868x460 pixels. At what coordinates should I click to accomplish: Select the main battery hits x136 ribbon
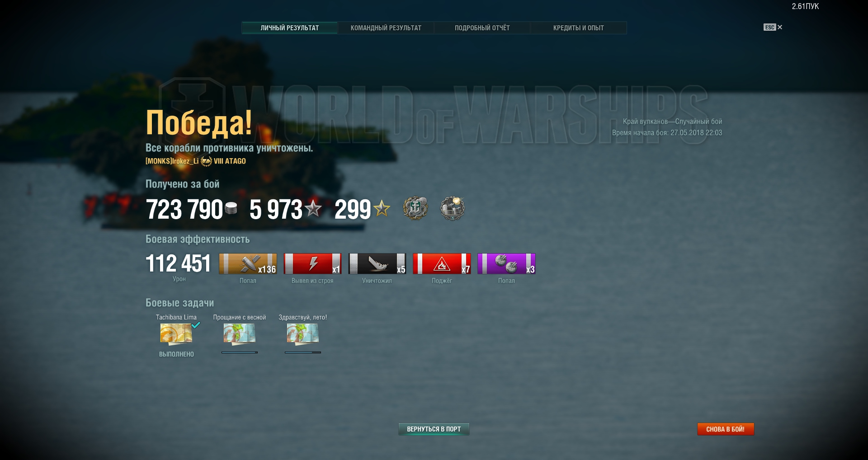[x=248, y=263]
